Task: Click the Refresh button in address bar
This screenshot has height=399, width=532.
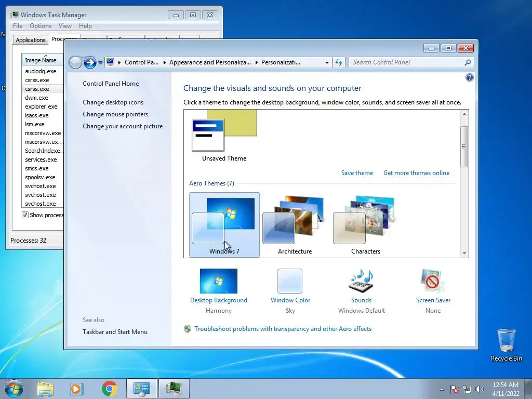Action: tap(339, 62)
